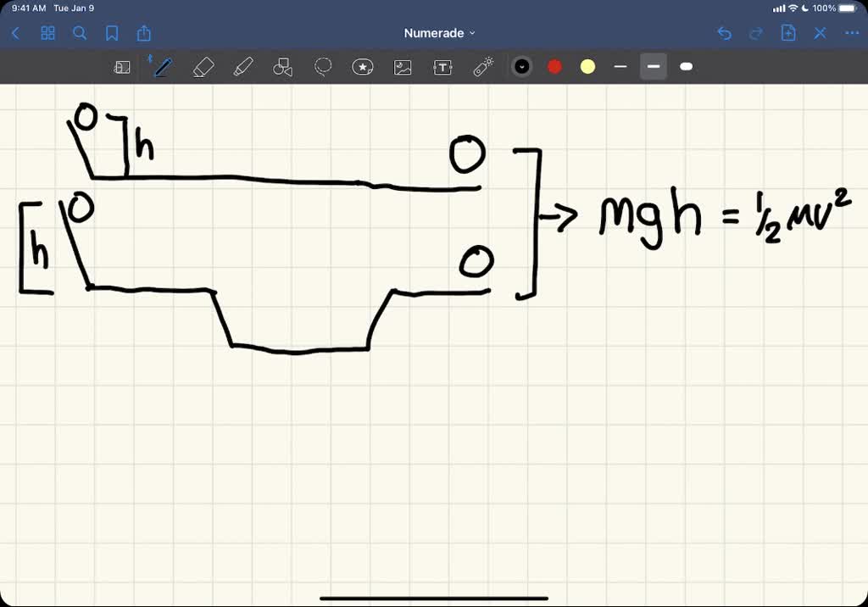
Task: Select the Laser pointer tool
Action: click(483, 66)
